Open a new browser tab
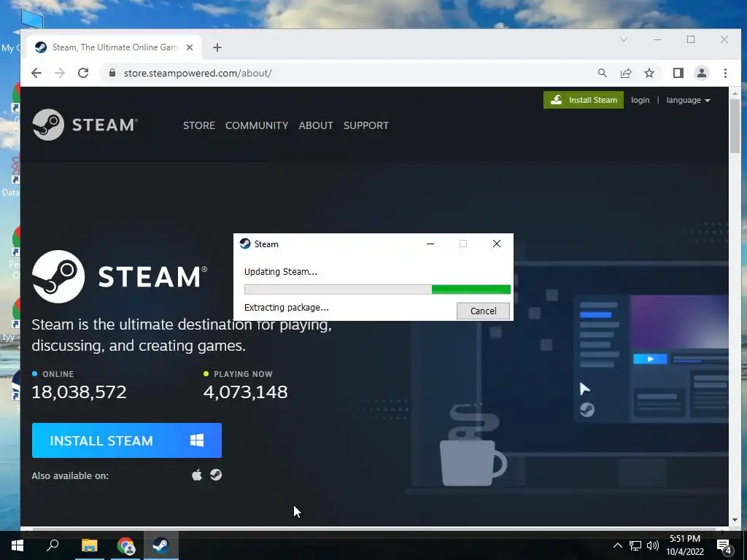Screen dimensions: 747x560 point(217,47)
